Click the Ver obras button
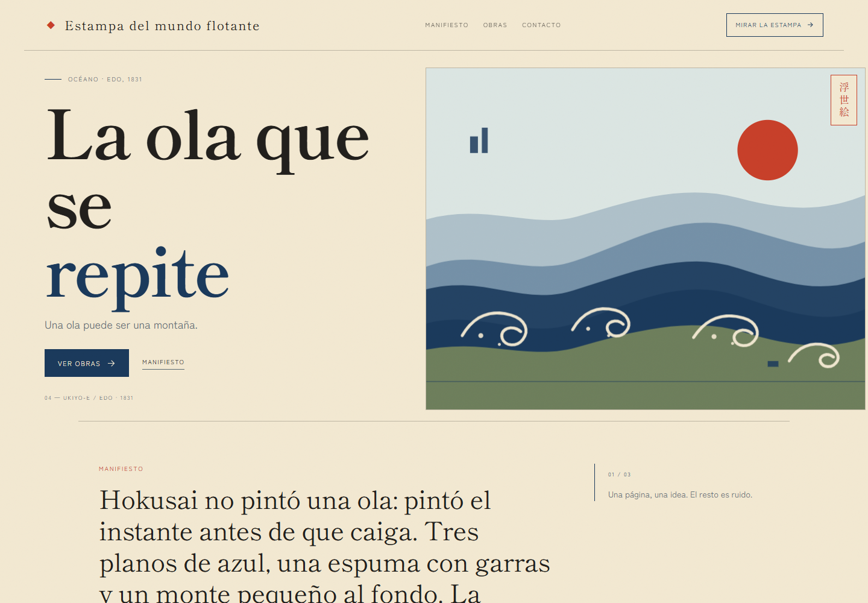 pos(87,363)
